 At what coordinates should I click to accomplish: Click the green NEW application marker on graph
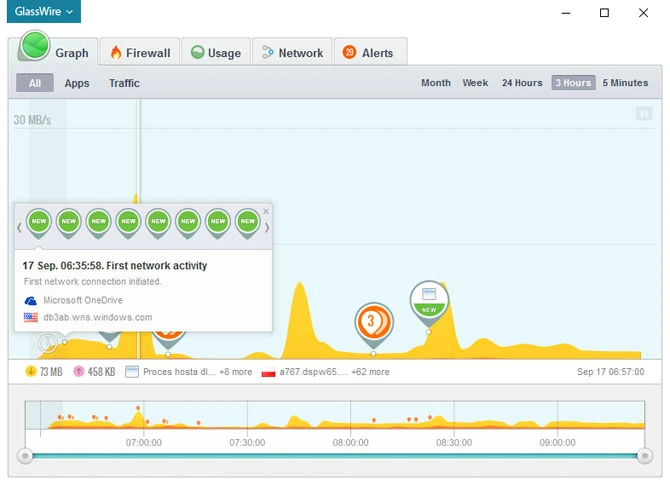[x=429, y=301]
